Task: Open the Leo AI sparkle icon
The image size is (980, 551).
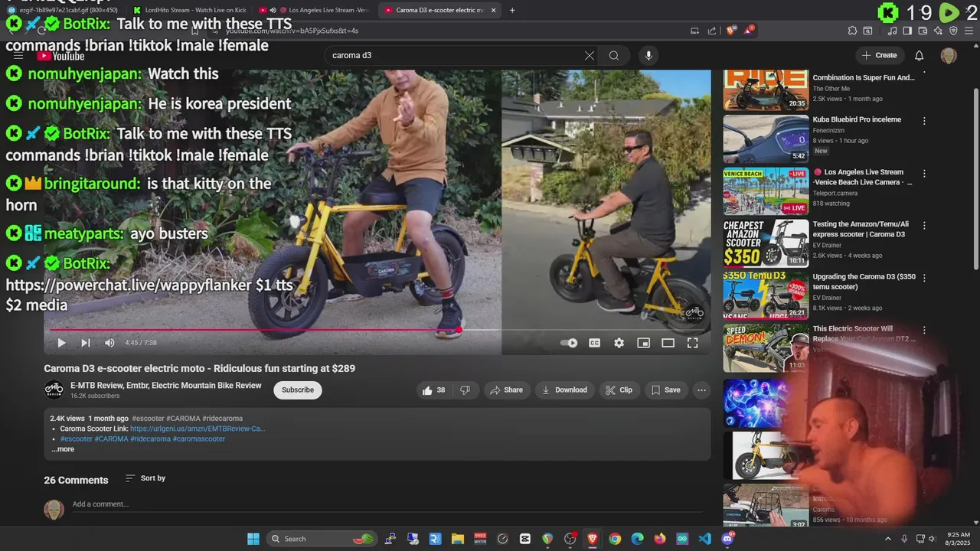Action: (x=938, y=31)
